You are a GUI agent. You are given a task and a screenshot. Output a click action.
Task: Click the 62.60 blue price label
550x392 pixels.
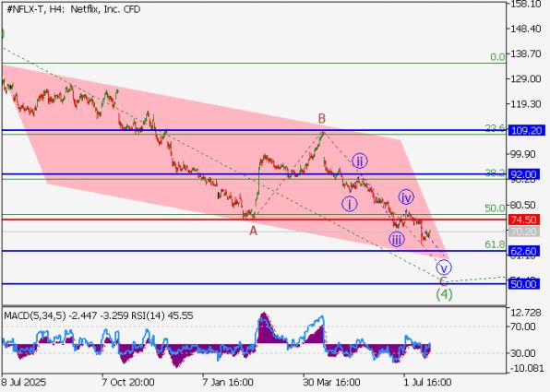click(x=523, y=251)
